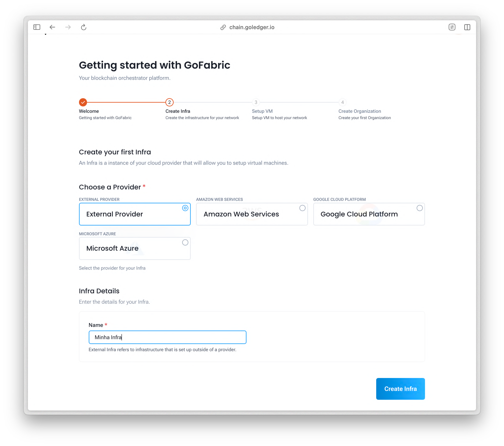The width and height of the screenshot is (504, 446).
Task: Select the Amazon Web Services radio option
Action: pyautogui.click(x=302, y=208)
